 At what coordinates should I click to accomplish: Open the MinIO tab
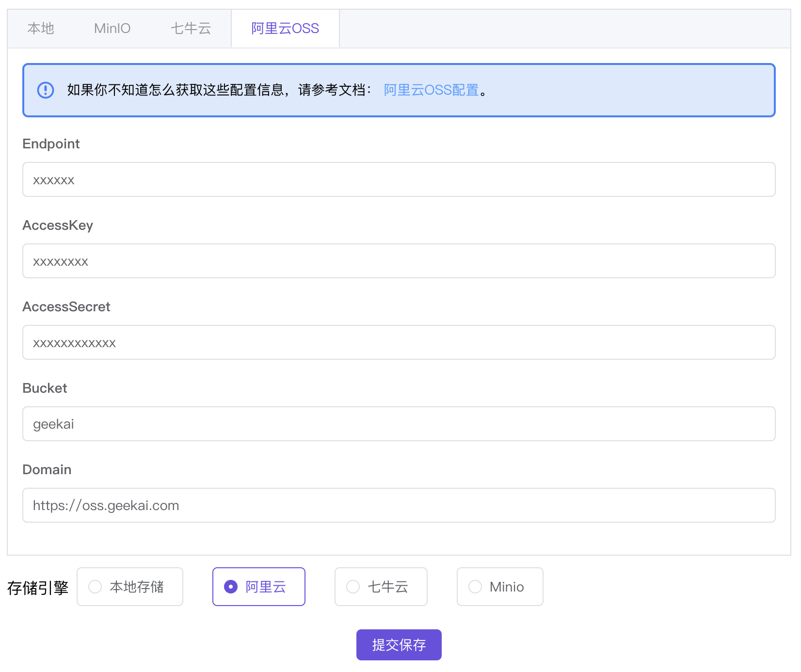tap(112, 29)
